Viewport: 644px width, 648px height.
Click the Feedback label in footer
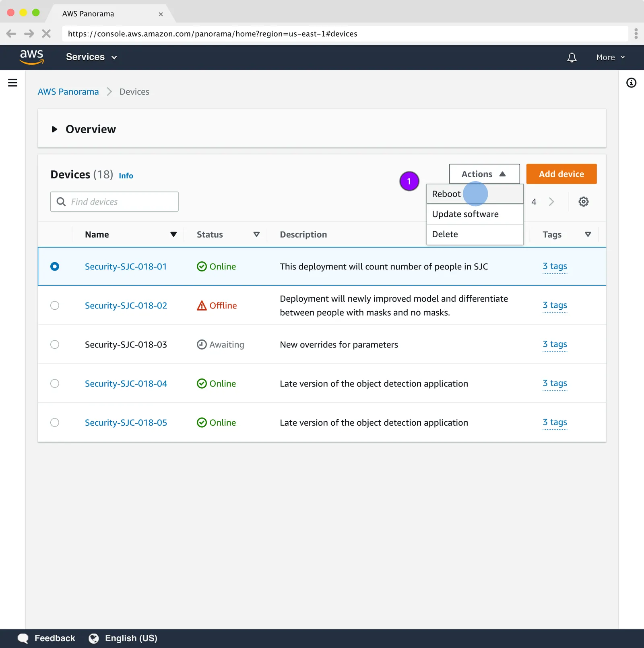[x=55, y=638]
